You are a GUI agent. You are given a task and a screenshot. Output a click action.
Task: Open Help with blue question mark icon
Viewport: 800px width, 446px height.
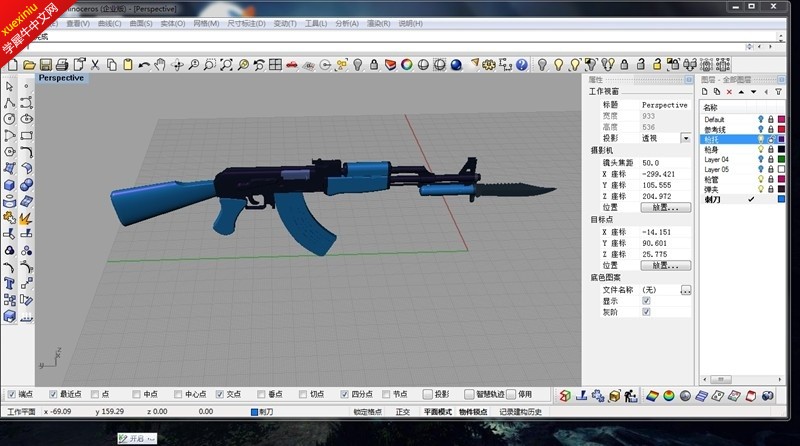pos(521,65)
